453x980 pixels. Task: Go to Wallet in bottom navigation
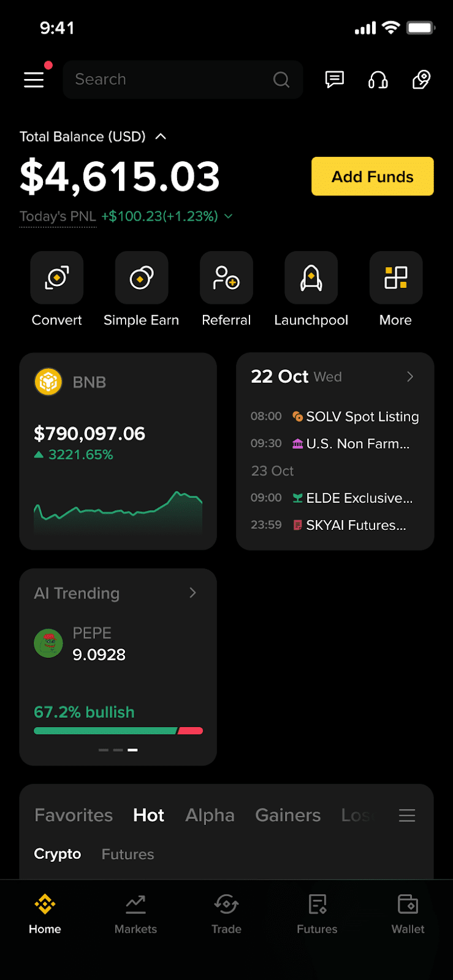click(x=408, y=914)
